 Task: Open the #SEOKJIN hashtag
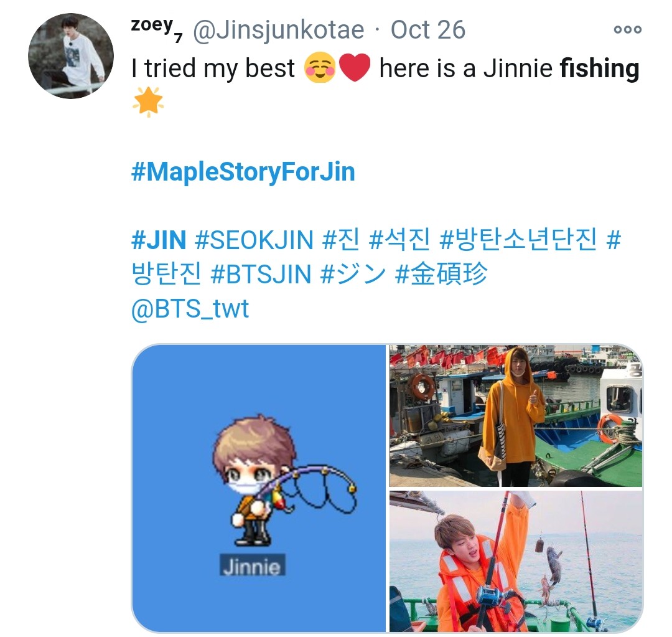(x=254, y=240)
